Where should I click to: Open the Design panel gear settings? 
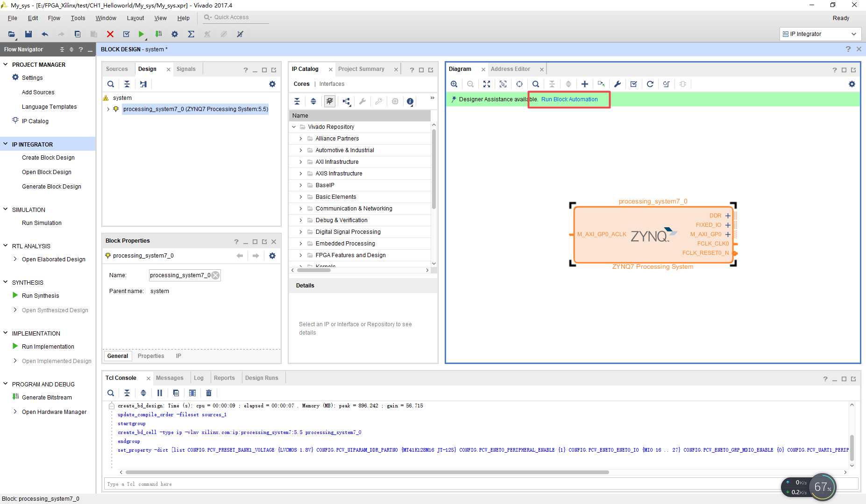[272, 84]
